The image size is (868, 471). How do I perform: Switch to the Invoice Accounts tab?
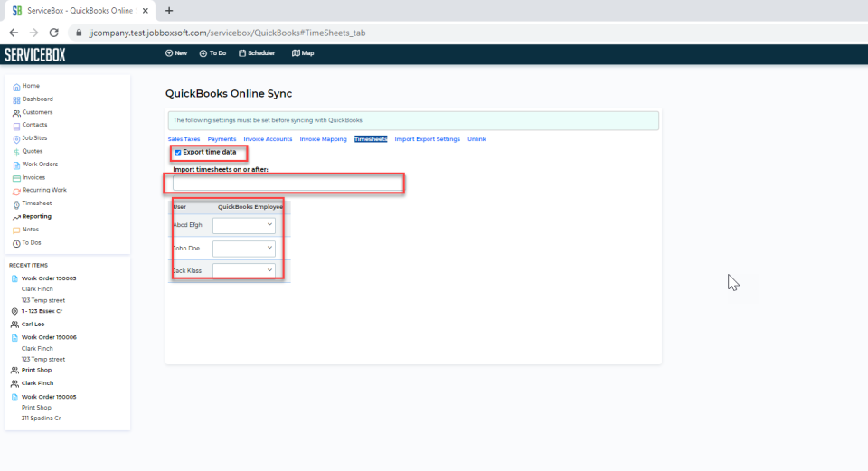(268, 139)
